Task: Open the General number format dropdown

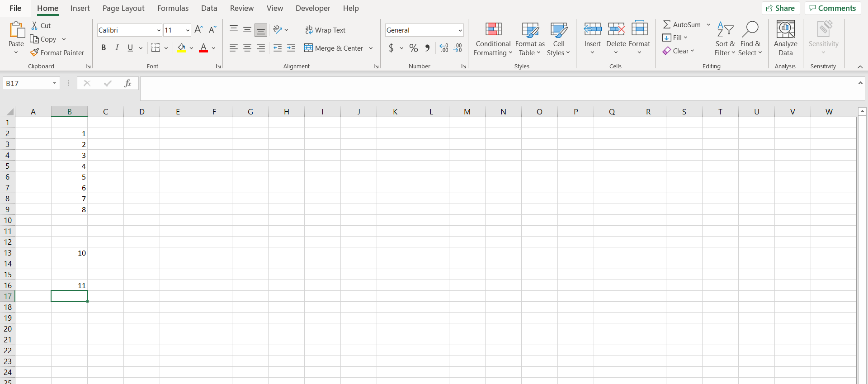Action: (x=460, y=30)
